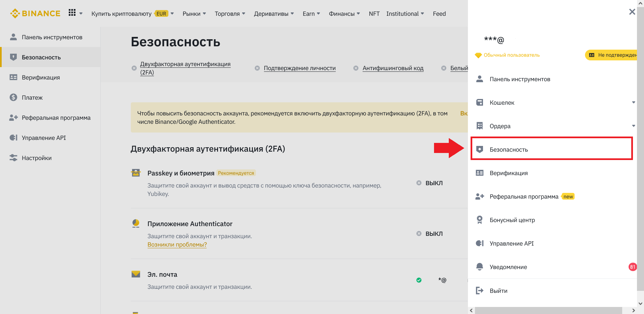Screen dimensions: 644x314
Task: Click the Passkey и биометрия key icon
Action: click(136, 173)
